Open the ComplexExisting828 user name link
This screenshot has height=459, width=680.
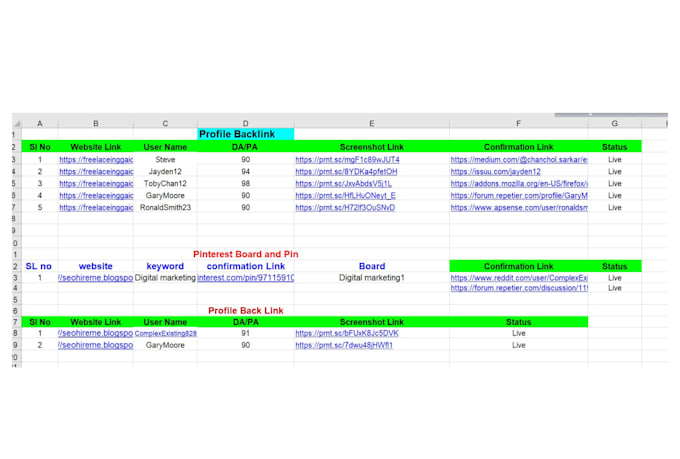165,333
